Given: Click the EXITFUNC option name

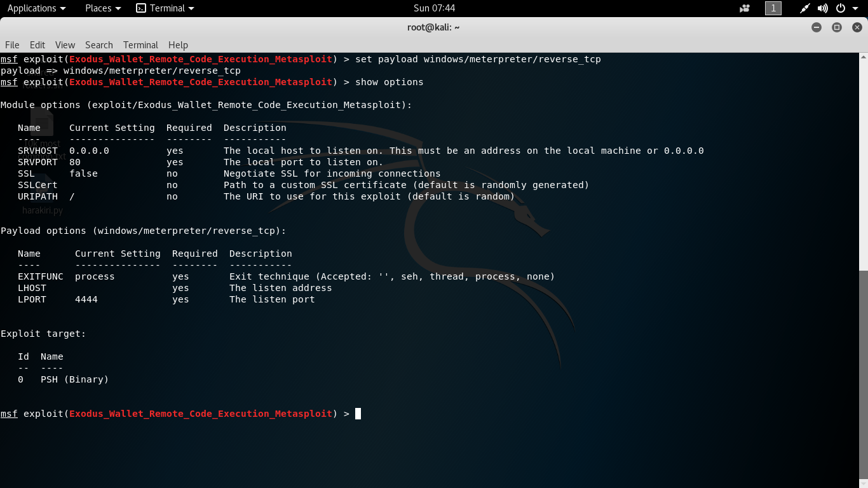Looking at the screenshot, I should 41,276.
